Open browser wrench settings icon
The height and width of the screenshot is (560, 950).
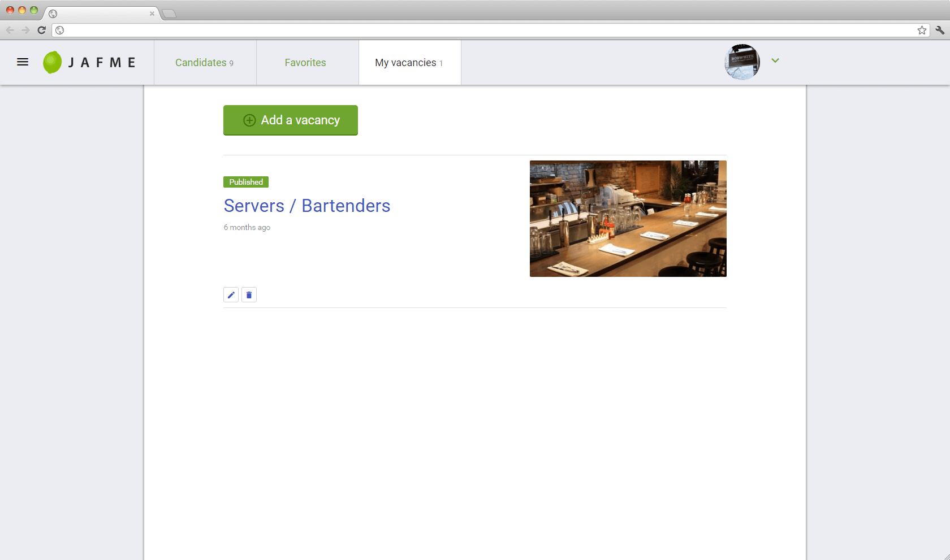[939, 30]
